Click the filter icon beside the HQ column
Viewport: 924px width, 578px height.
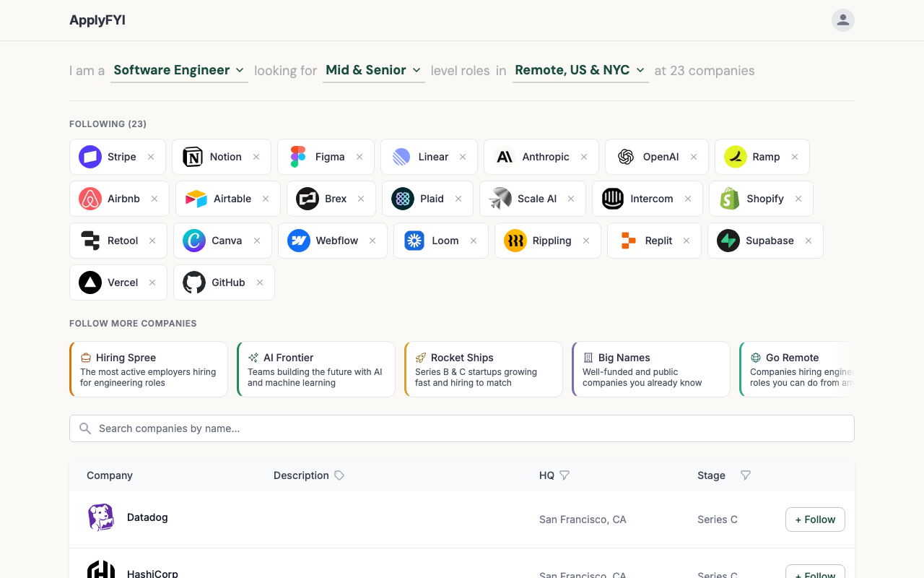click(x=565, y=475)
